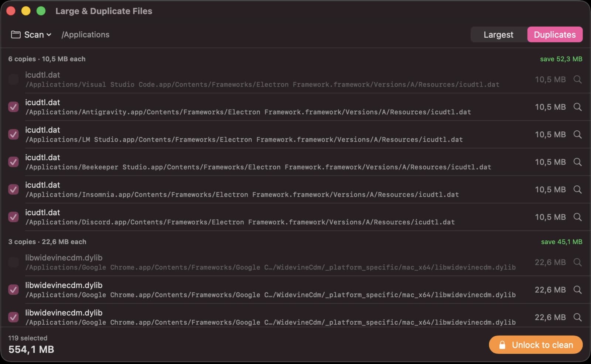Image resolution: width=591 pixels, height=364 pixels.
Task: Reveal the LM Studio icudtl.dat via magnifier icon
Action: (577, 134)
